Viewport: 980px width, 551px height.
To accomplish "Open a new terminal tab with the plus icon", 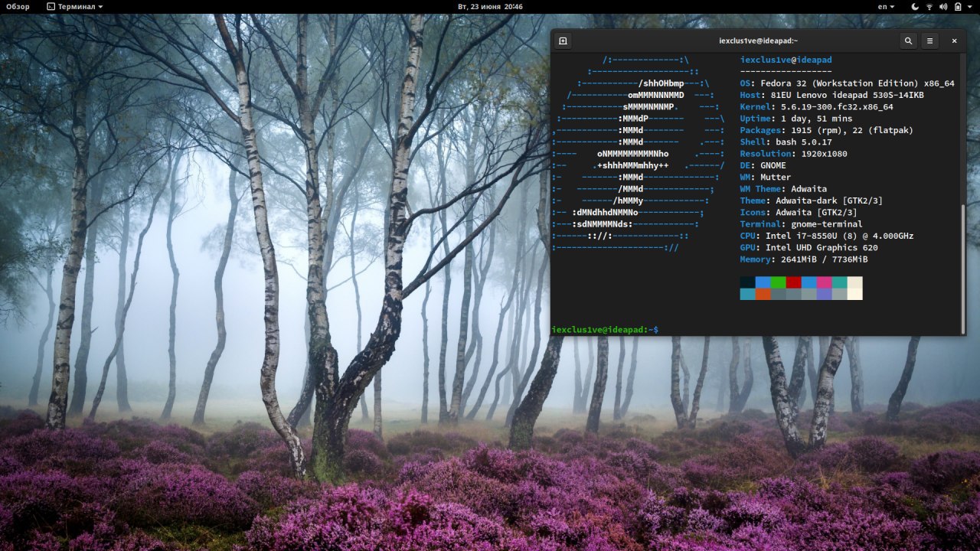I will pyautogui.click(x=563, y=41).
